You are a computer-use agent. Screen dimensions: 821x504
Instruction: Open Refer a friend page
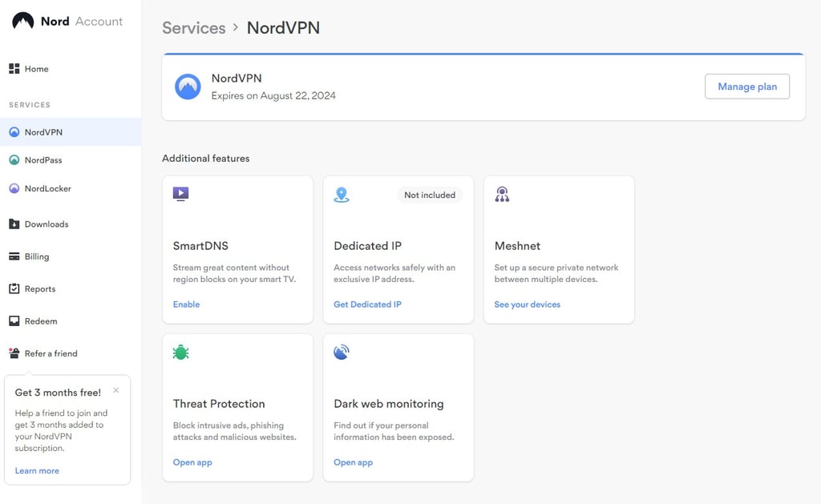(71, 353)
